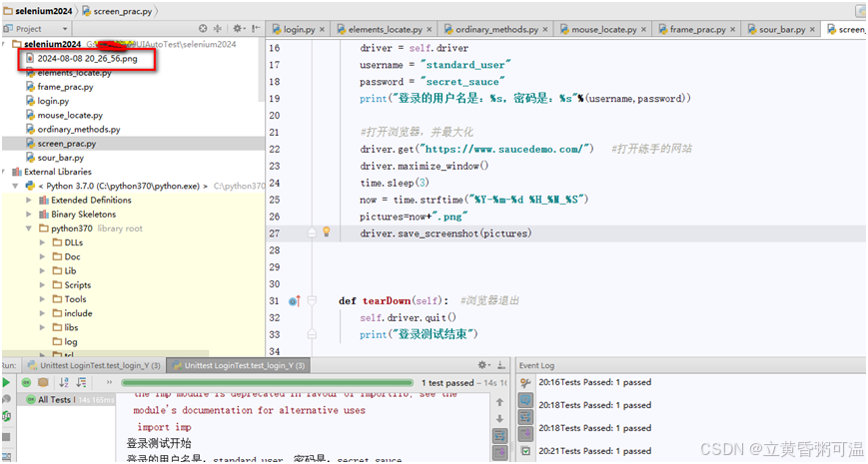Open Run panel settings gear
The width and height of the screenshot is (868, 464).
pos(483,365)
